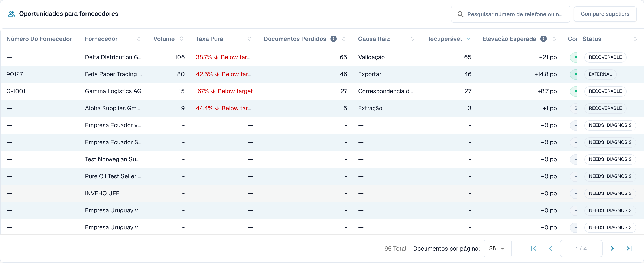This screenshot has width=644, height=263.
Task: Sort by Taxa Pura column arrows
Action: tap(250, 39)
